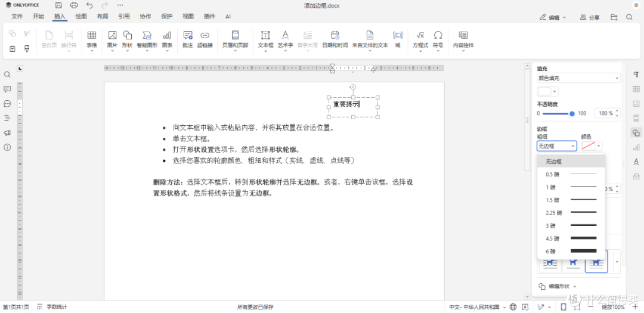The height and width of the screenshot is (313, 644).
Task: Adjust the 不透明度 opacity slider
Action: tap(558, 113)
